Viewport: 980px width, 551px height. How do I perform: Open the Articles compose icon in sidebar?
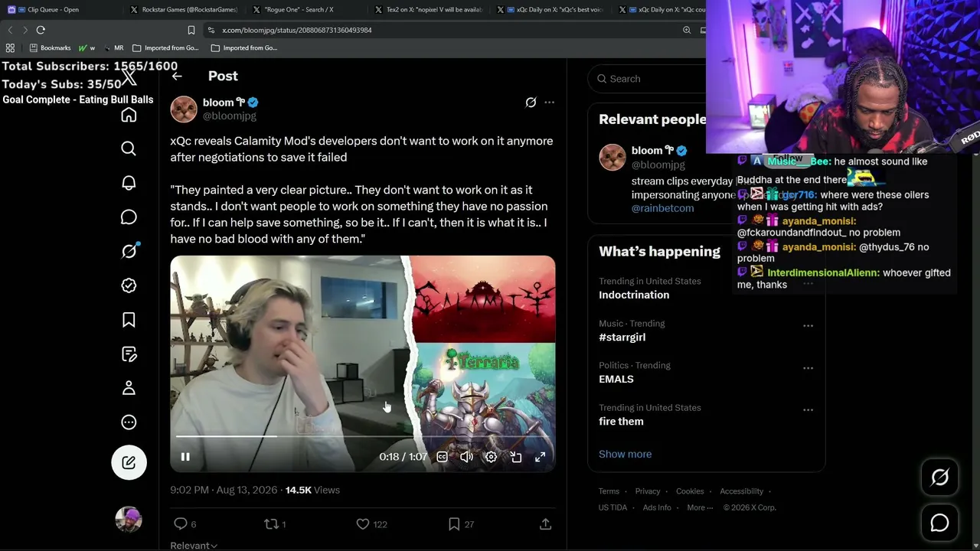coord(129,354)
